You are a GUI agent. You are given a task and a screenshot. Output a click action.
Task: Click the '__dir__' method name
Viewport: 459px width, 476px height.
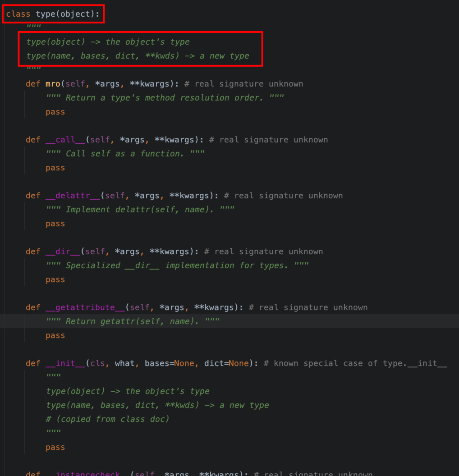coord(63,252)
